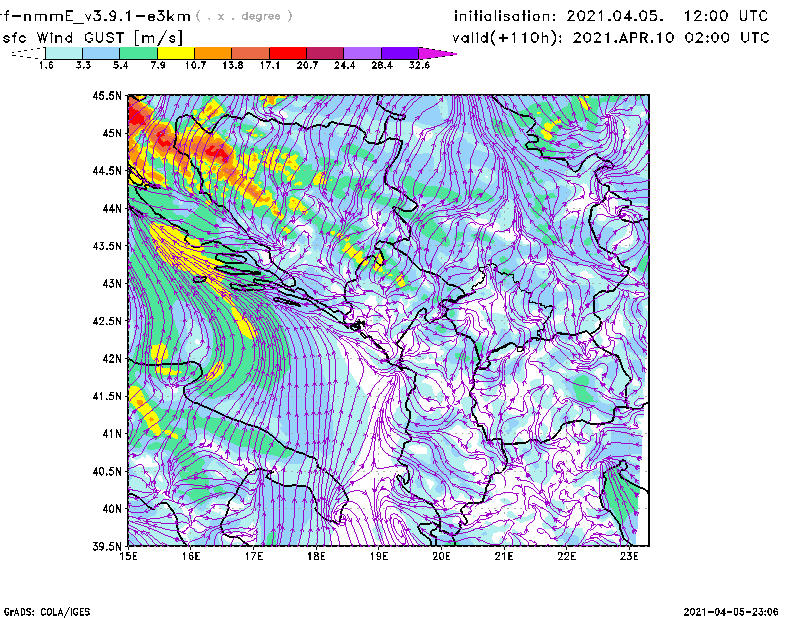Click the 40.5N latitude label
The height and width of the screenshot is (618, 800).
tap(107, 471)
